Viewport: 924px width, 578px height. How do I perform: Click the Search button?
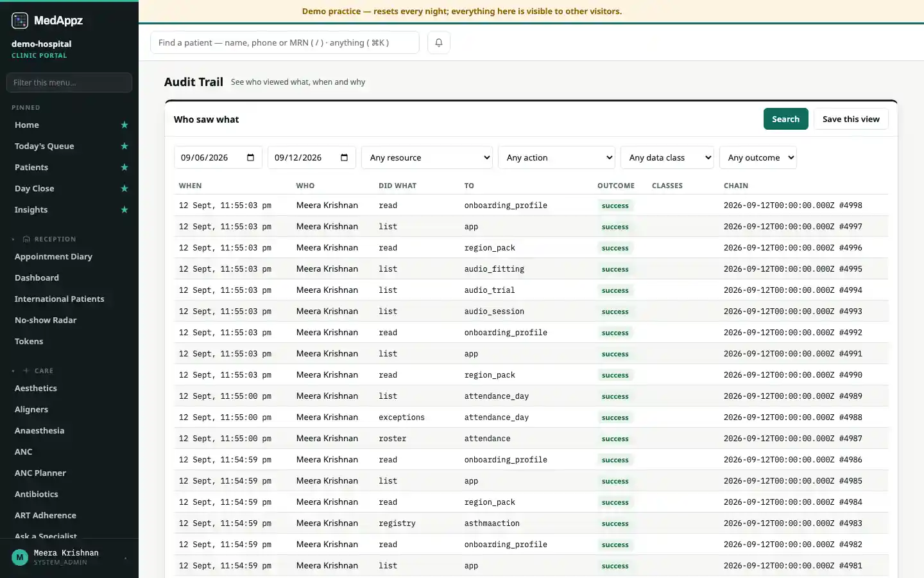pyautogui.click(x=785, y=119)
